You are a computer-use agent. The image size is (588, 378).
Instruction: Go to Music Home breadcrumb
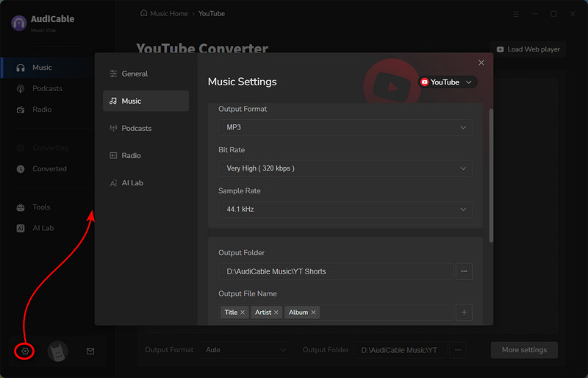pyautogui.click(x=169, y=13)
